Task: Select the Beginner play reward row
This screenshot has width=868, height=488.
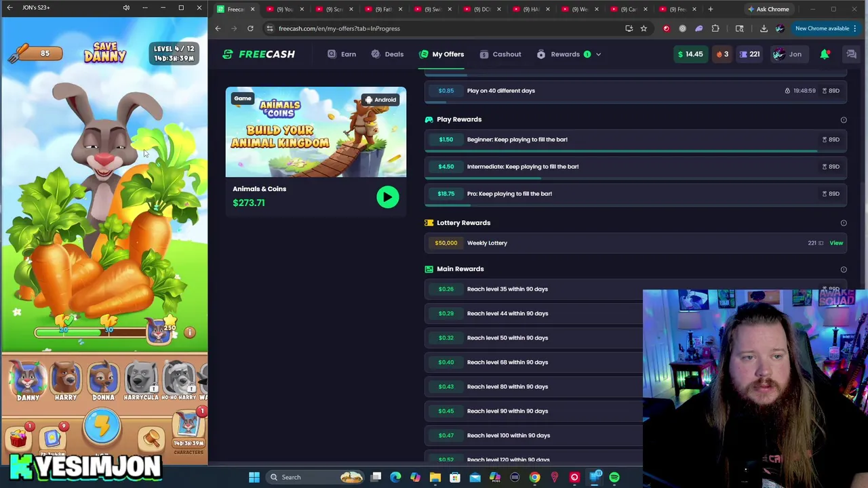Action: 636,140
